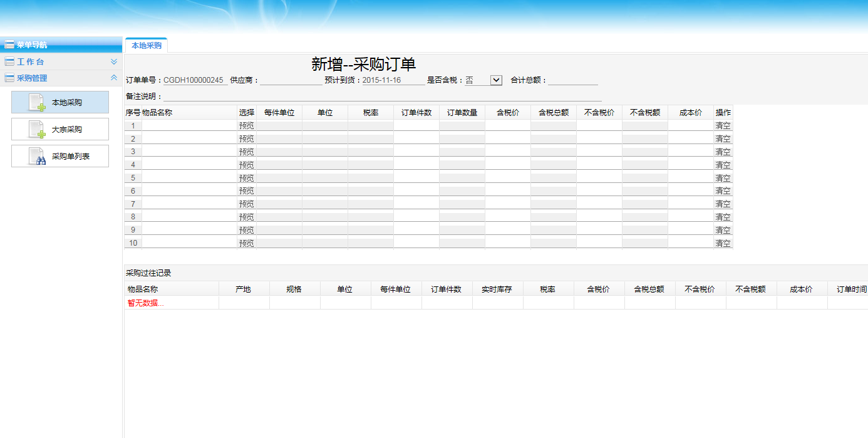868x438 pixels.
Task: Click 预览 in row 5
Action: 247,178
